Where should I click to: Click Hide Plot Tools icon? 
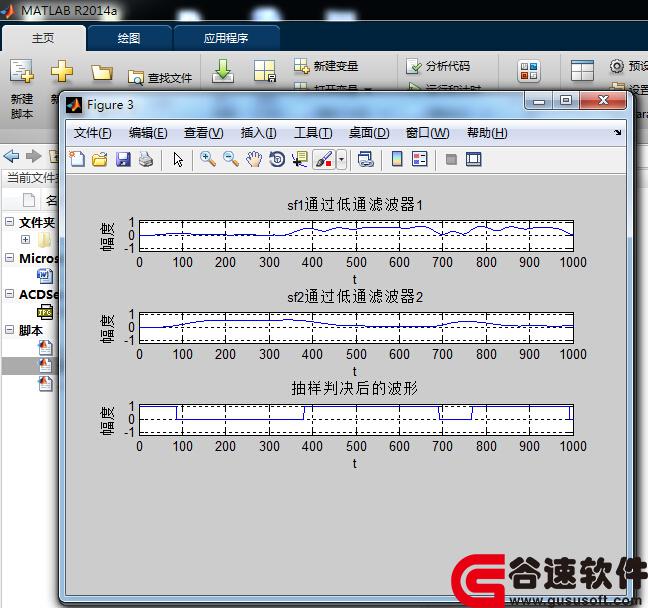[x=451, y=160]
